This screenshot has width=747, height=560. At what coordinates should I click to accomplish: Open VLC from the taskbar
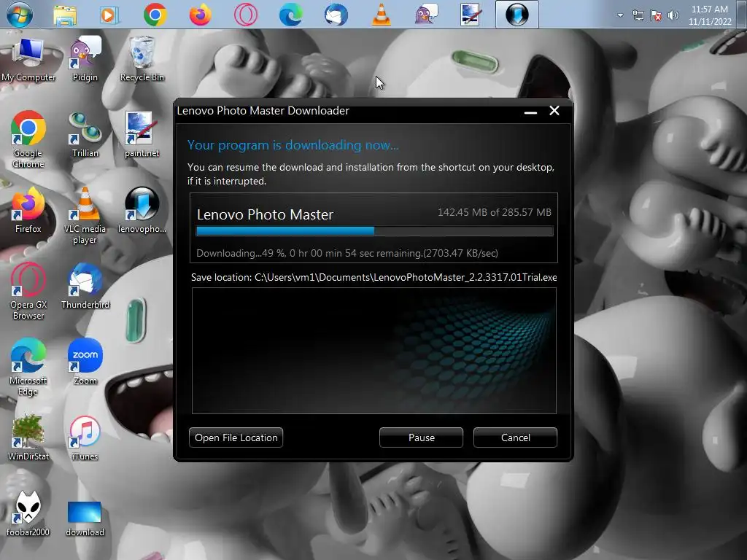click(x=381, y=15)
